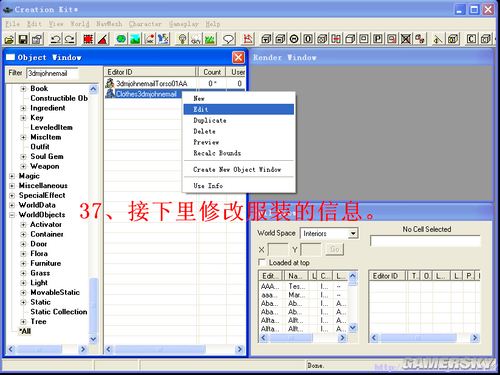Click the floppy disk save icon
Viewport: 500px width, 375px height.
[23, 39]
